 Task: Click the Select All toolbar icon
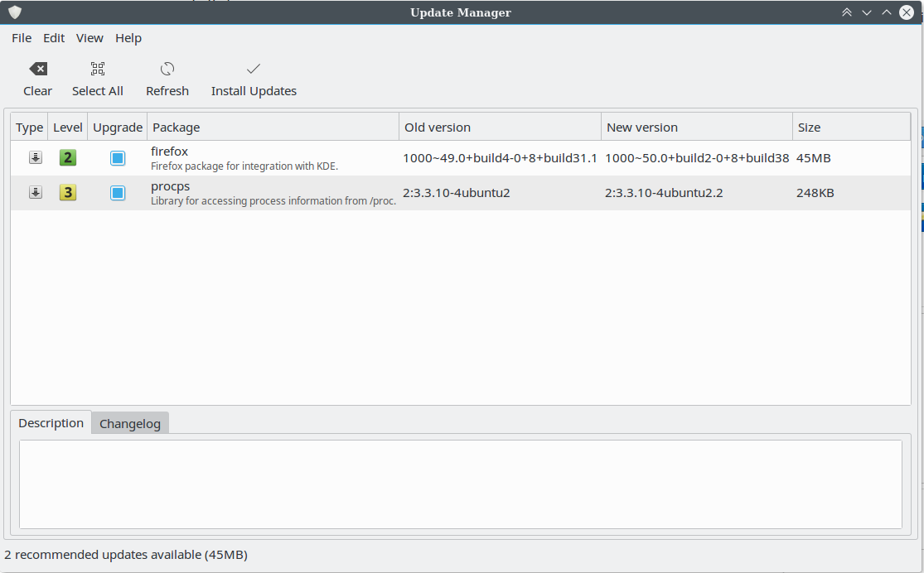pyautogui.click(x=98, y=69)
